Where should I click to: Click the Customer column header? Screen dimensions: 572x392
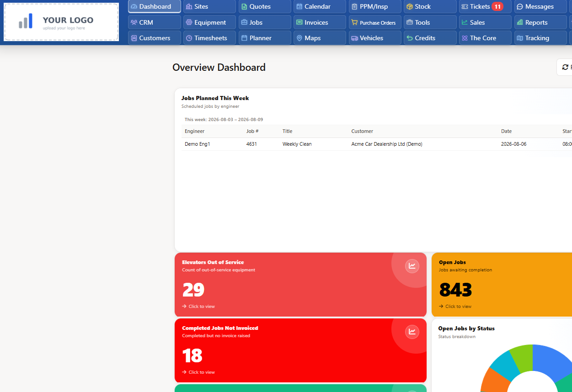tap(362, 131)
